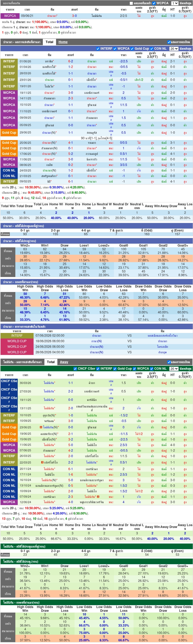Viewport: 193px width, 644px height.
Task: Open 4-0 score of 12/06/24 WCPCA match
Action: [71, 502]
